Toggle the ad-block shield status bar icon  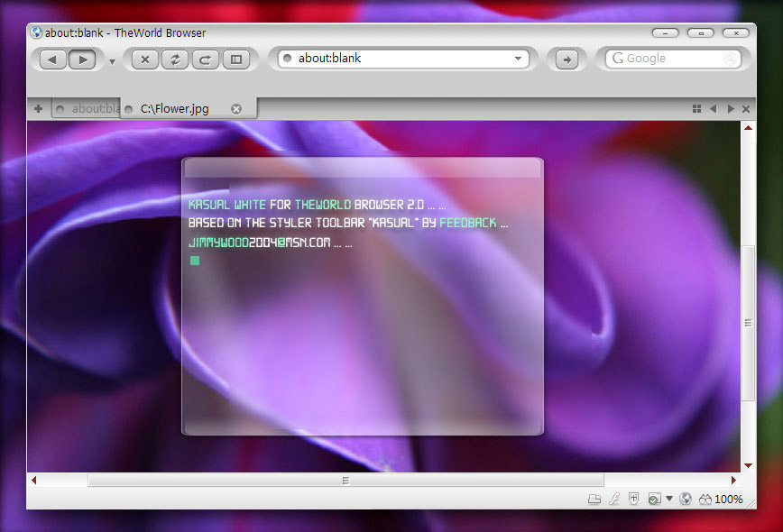[633, 498]
